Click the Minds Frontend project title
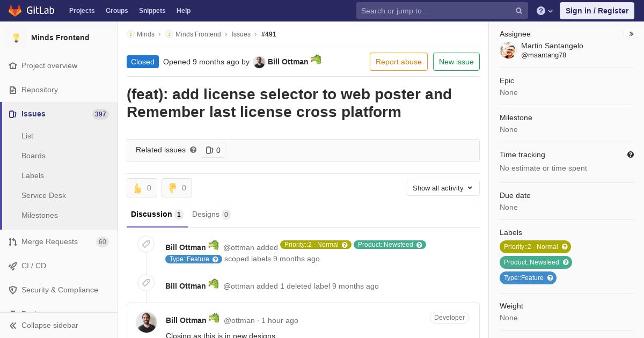Image resolution: width=644 pixels, height=338 pixels. (60, 38)
